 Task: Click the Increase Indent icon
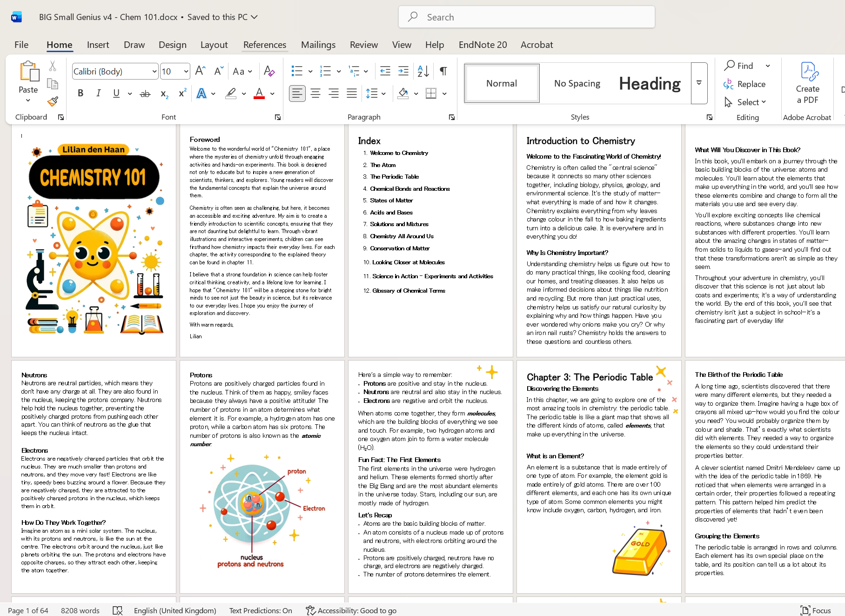(x=403, y=71)
